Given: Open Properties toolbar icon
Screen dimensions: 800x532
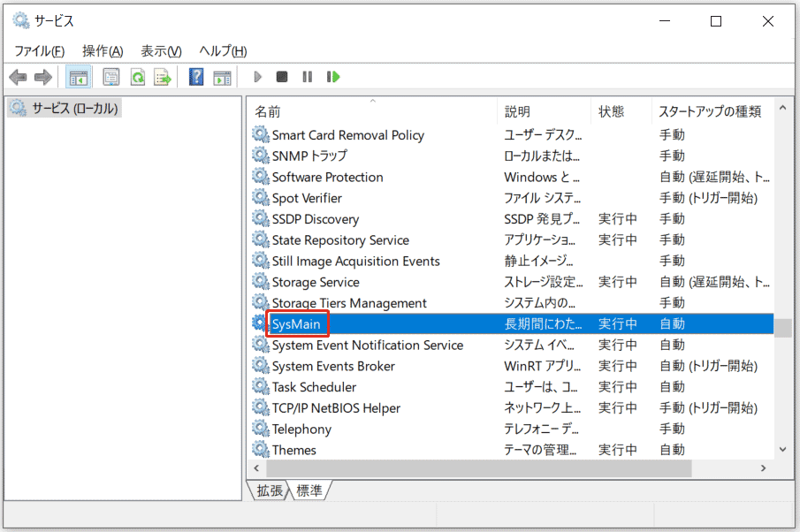Looking at the screenshot, I should [110, 78].
